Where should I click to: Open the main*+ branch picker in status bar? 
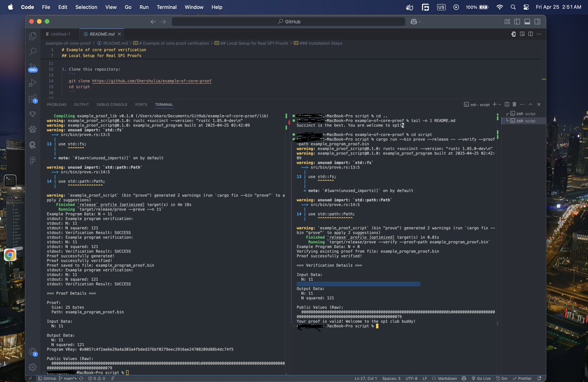(68, 379)
